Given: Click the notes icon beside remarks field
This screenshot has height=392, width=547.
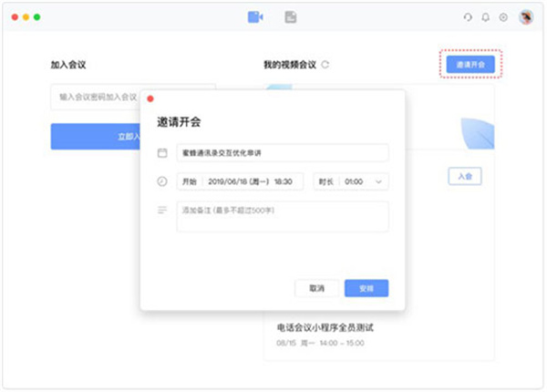Looking at the screenshot, I should (x=162, y=211).
